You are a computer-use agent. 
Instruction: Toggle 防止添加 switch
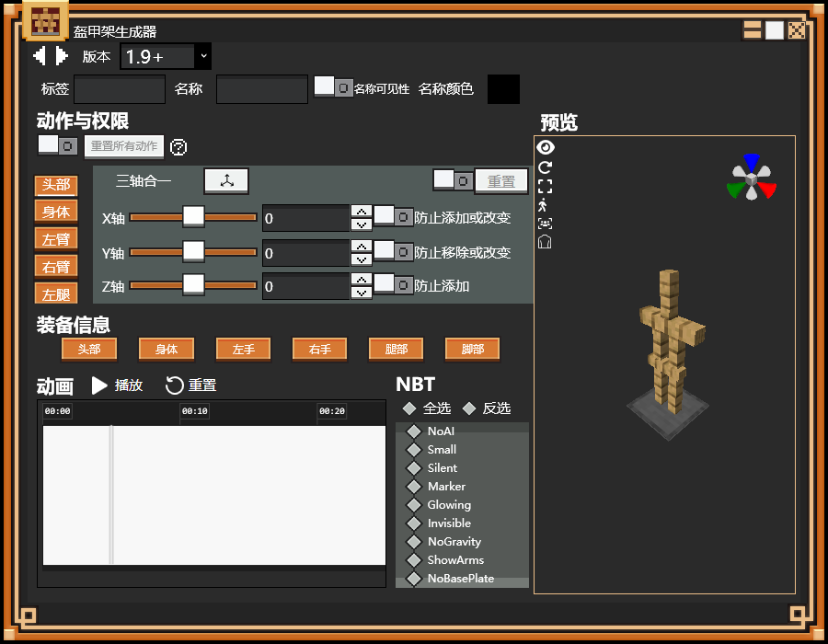pos(394,284)
